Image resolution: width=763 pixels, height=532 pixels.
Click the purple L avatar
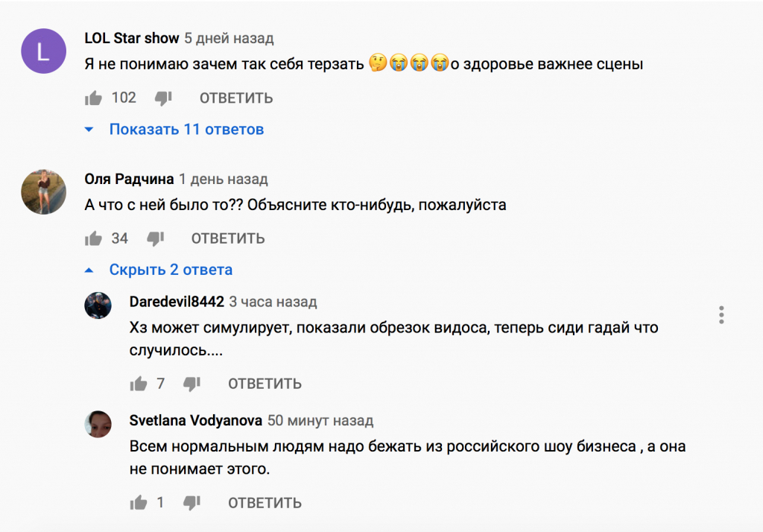(x=43, y=51)
